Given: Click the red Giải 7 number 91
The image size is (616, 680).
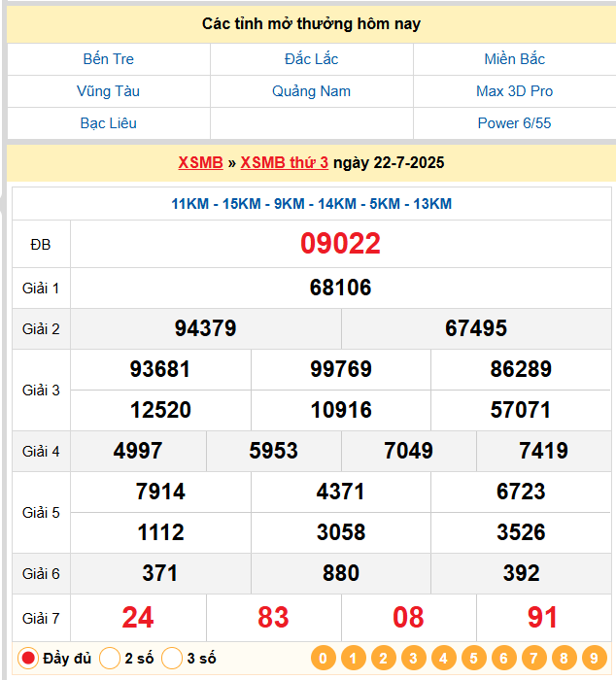Looking at the screenshot, I should tap(543, 618).
